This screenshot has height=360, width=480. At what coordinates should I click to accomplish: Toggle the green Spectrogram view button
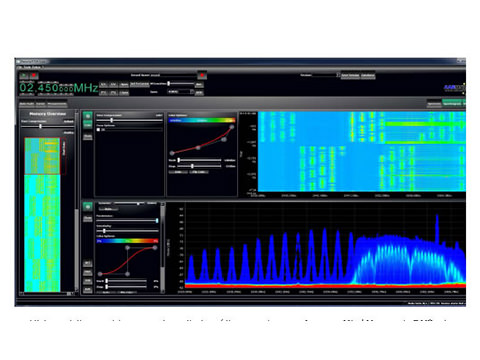click(452, 104)
